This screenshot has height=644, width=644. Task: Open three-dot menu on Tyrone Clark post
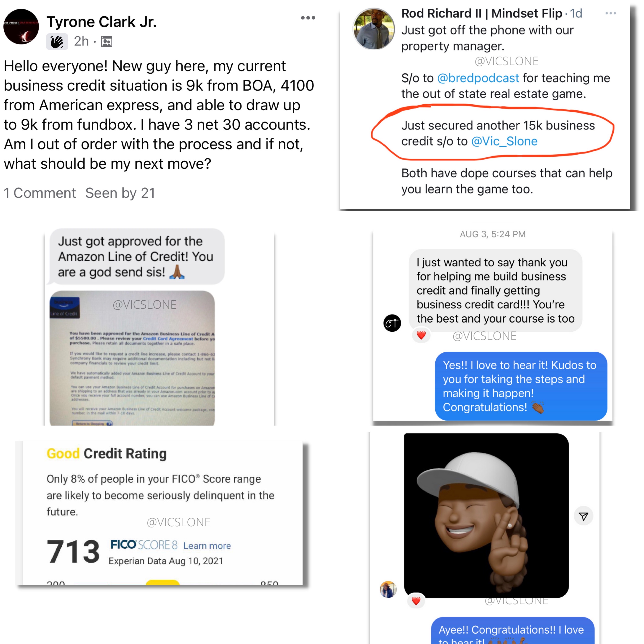tap(308, 18)
